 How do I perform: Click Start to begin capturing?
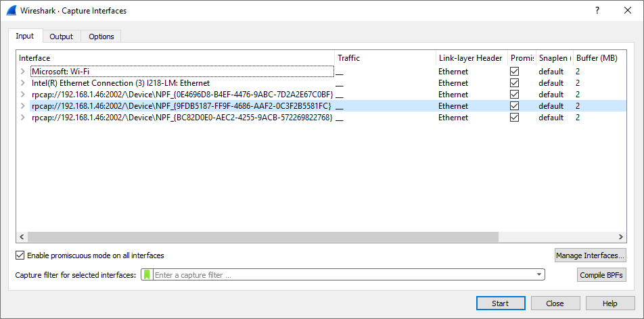pos(501,303)
